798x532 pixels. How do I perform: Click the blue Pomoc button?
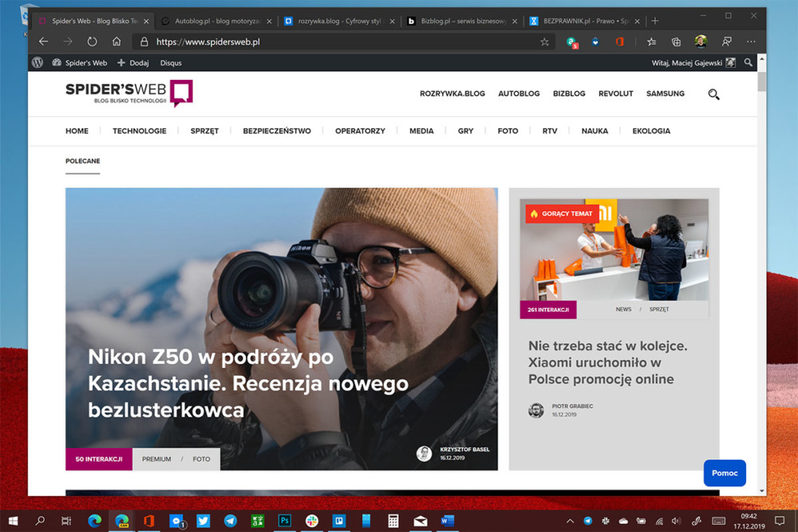pos(725,473)
